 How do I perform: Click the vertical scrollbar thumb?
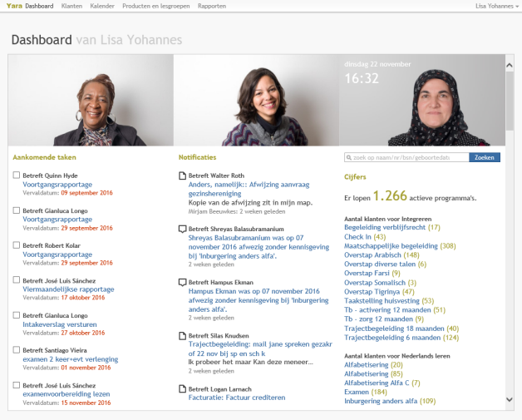tap(510, 101)
